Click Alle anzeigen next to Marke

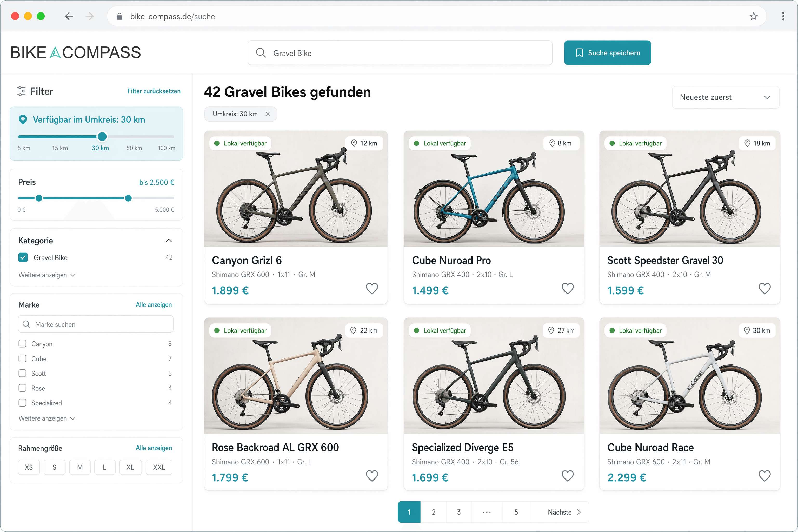point(154,305)
